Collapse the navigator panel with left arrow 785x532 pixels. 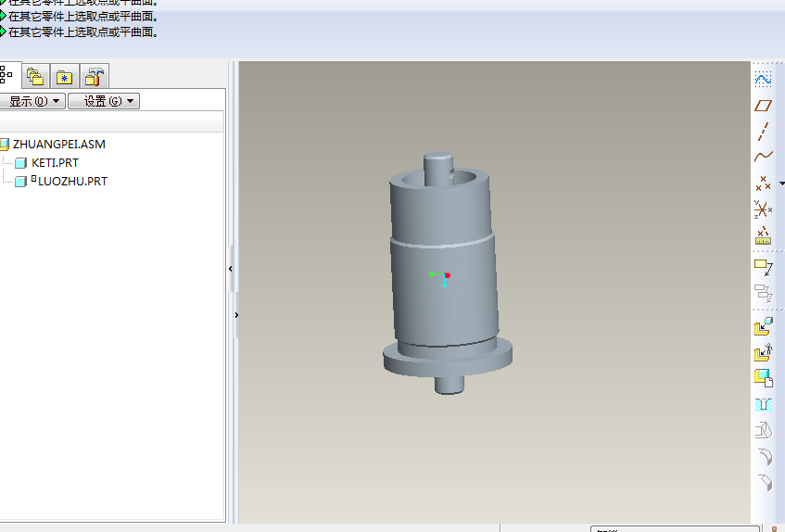point(231,269)
